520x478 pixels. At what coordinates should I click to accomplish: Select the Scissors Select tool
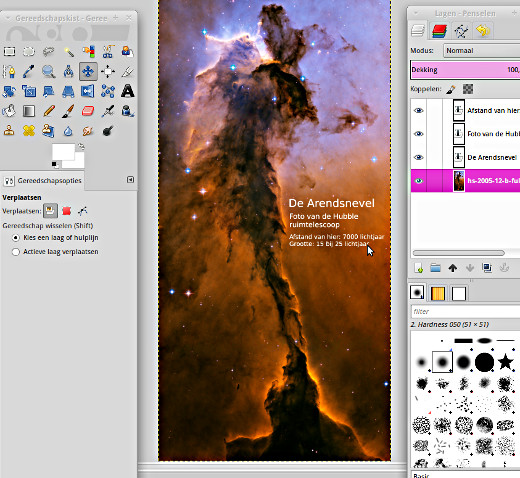coord(108,52)
